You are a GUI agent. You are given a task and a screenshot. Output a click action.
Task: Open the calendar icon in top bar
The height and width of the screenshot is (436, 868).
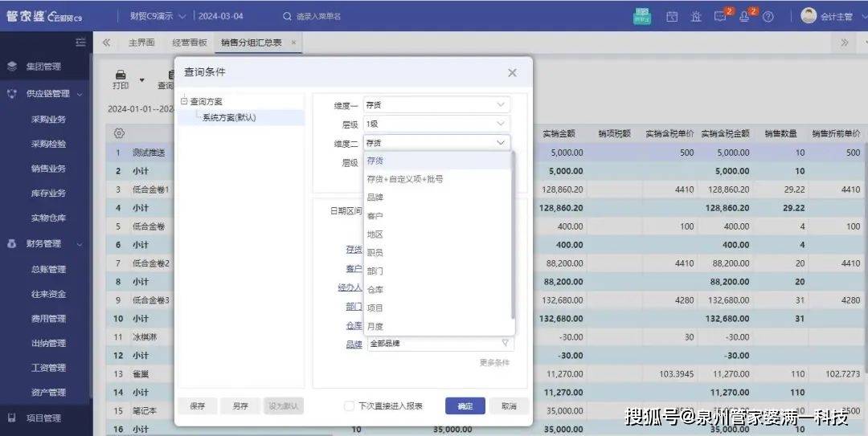[x=672, y=17]
